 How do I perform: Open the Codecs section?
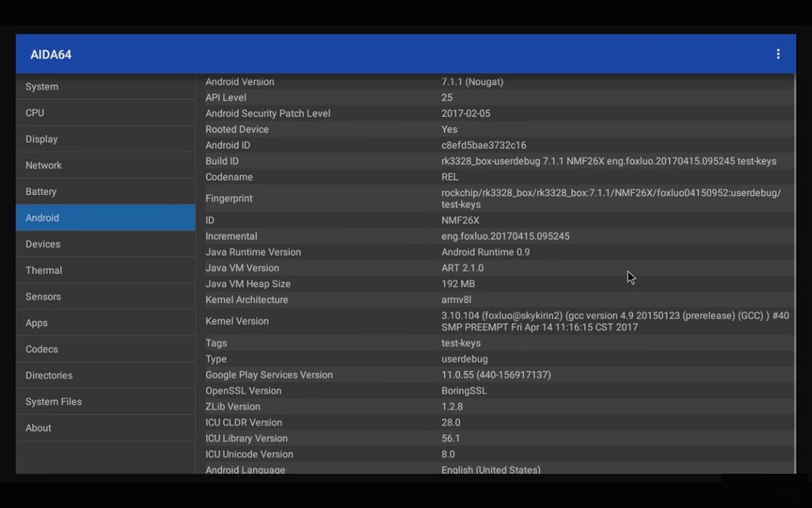tap(105, 349)
